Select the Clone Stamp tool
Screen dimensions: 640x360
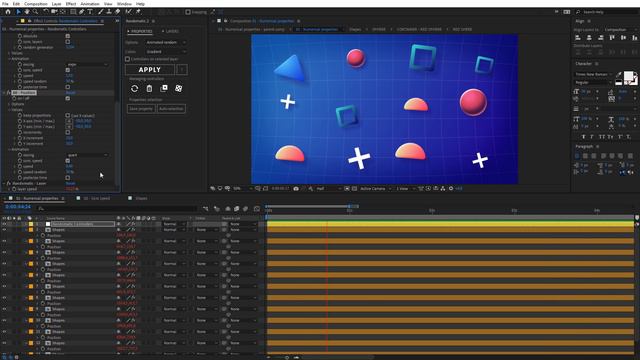point(109,12)
